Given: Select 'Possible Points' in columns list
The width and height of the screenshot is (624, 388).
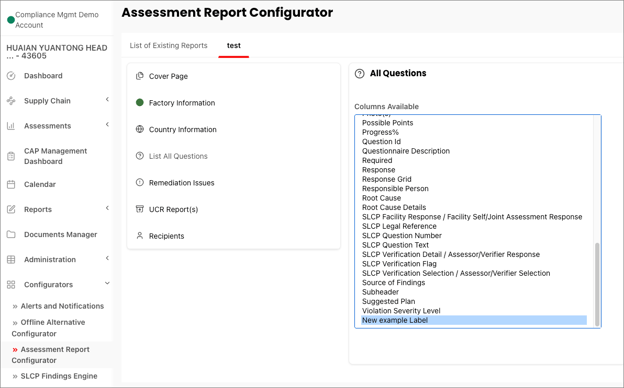Looking at the screenshot, I should pos(388,123).
